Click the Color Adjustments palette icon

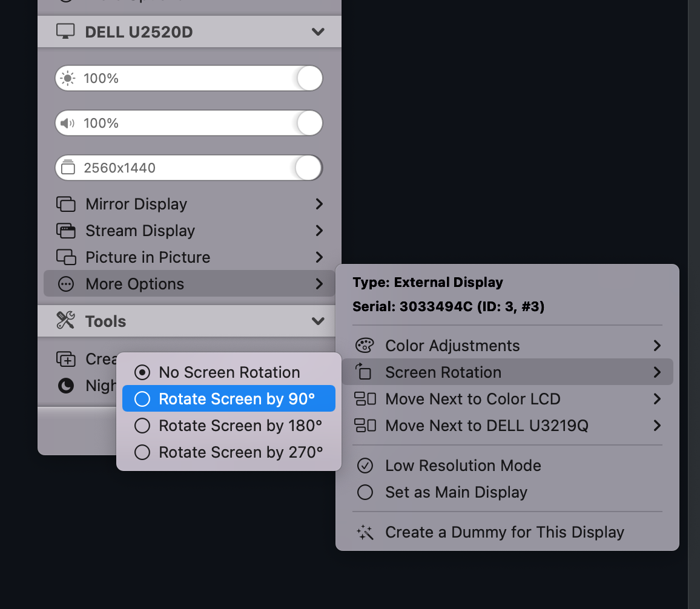[x=365, y=345]
